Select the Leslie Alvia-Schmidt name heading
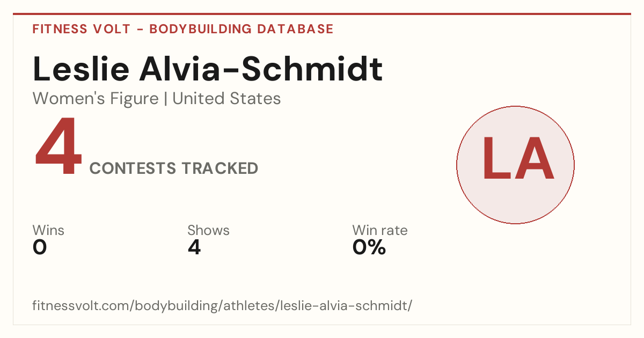The image size is (644, 338). tap(208, 70)
